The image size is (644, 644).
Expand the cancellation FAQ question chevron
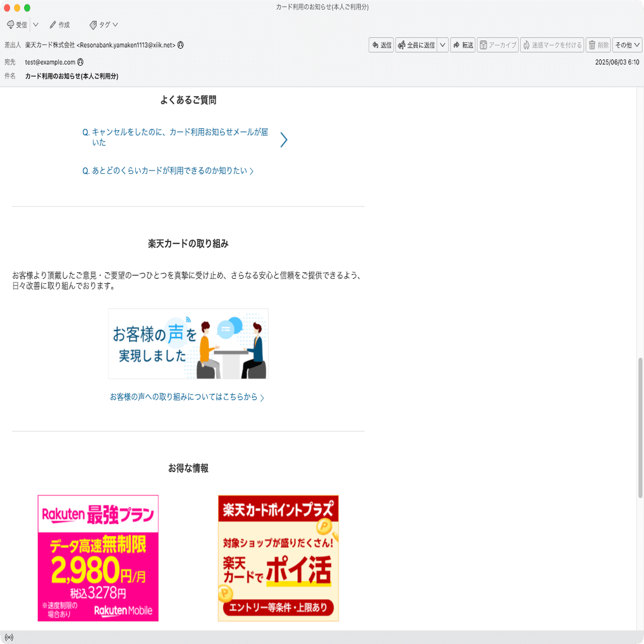click(x=283, y=139)
